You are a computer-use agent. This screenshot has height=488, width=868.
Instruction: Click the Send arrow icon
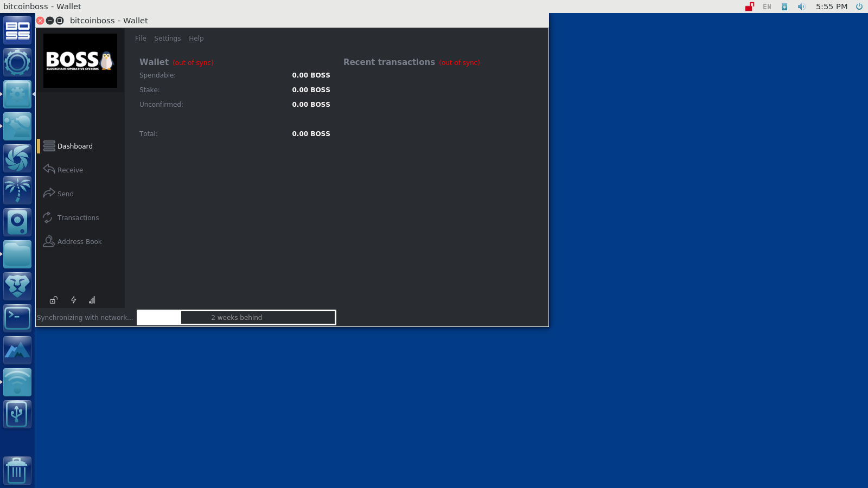click(x=49, y=193)
